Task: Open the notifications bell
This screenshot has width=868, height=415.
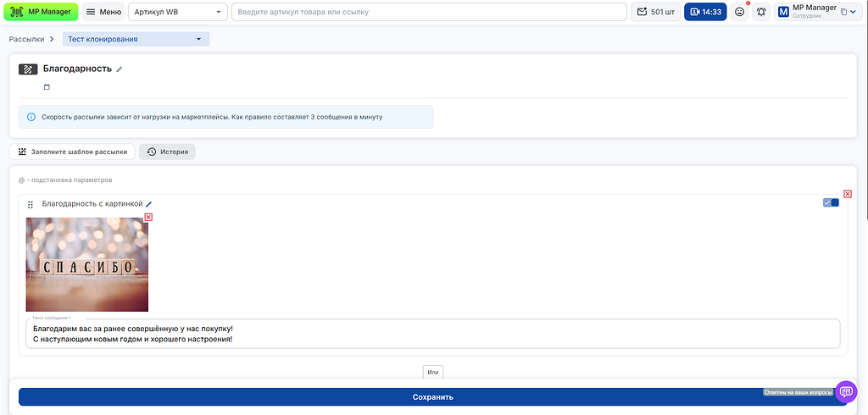Action: pyautogui.click(x=761, y=12)
